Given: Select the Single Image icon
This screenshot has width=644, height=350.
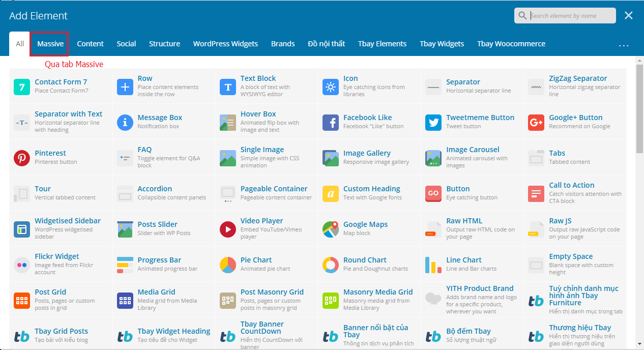Looking at the screenshot, I should (228, 158).
